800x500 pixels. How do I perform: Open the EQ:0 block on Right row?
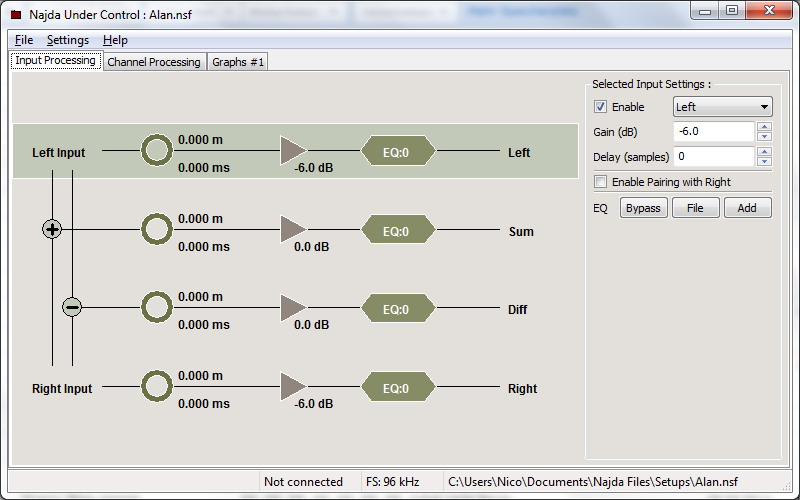pyautogui.click(x=398, y=387)
